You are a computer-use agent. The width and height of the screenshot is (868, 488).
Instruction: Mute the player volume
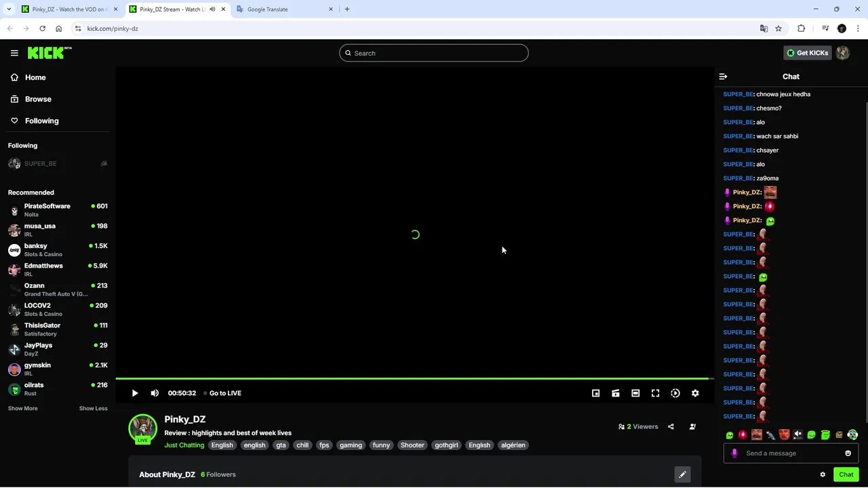(155, 393)
